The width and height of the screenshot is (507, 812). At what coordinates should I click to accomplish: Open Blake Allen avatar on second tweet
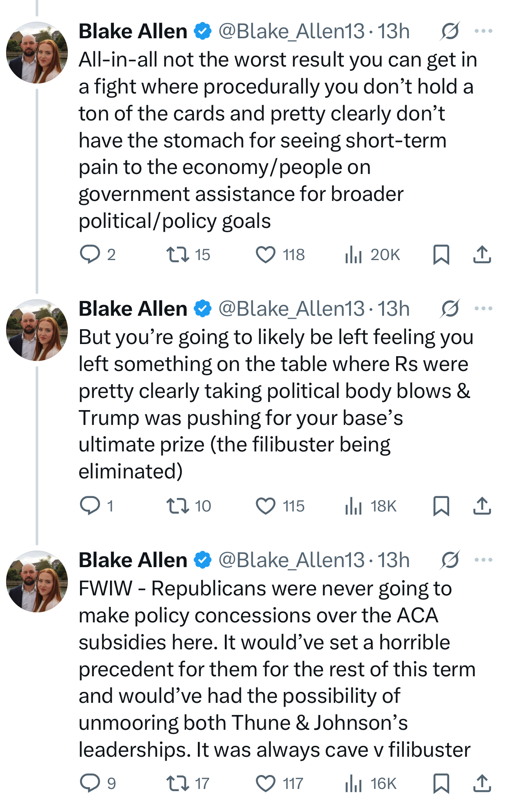click(37, 330)
